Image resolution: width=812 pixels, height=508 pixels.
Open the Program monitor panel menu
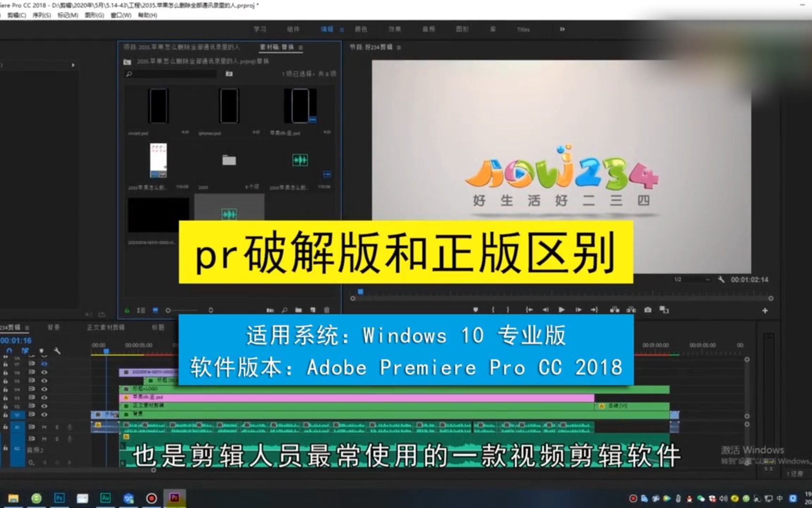pyautogui.click(x=398, y=48)
